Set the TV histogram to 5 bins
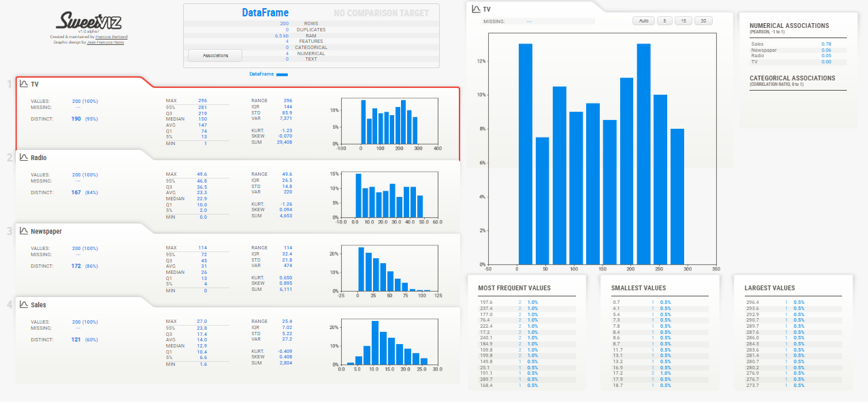 click(664, 20)
